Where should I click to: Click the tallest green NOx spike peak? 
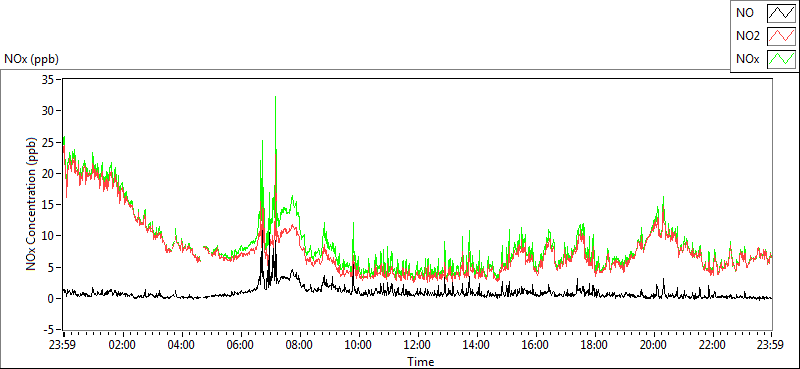pyautogui.click(x=276, y=97)
